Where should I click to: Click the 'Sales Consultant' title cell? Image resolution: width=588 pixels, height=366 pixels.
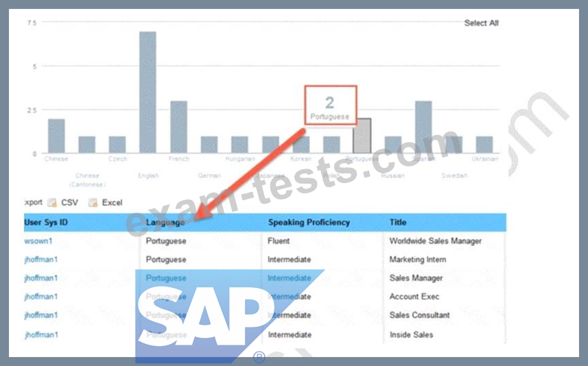419,315
